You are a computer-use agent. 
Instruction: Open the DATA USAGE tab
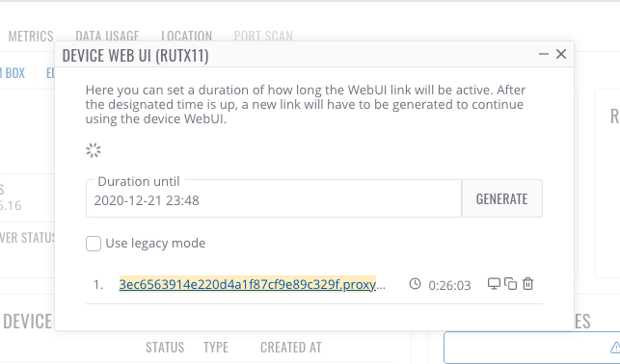(x=107, y=36)
